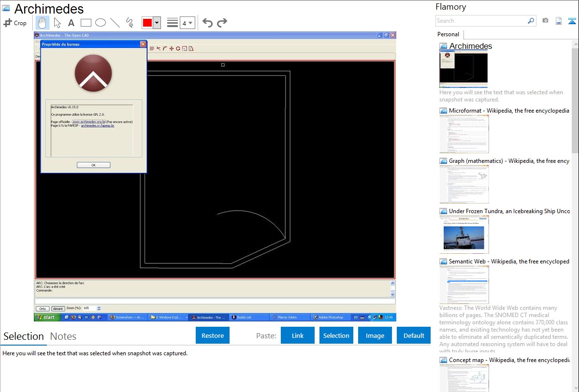Click the camera snapshot icon

[545, 21]
